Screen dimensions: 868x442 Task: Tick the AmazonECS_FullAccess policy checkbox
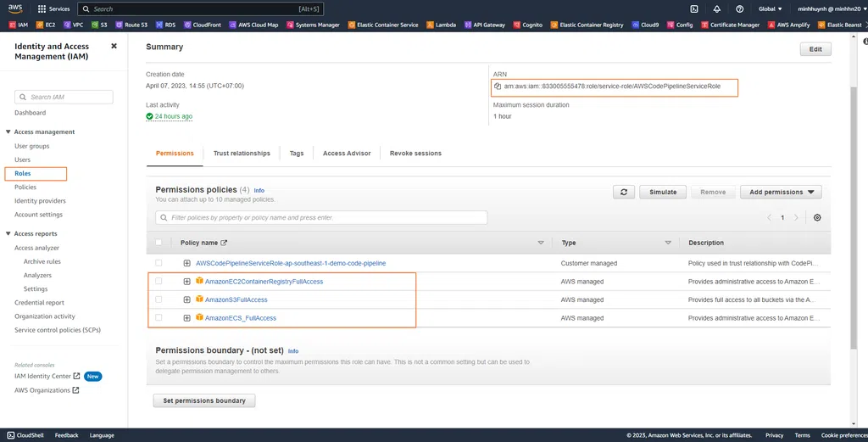point(159,318)
